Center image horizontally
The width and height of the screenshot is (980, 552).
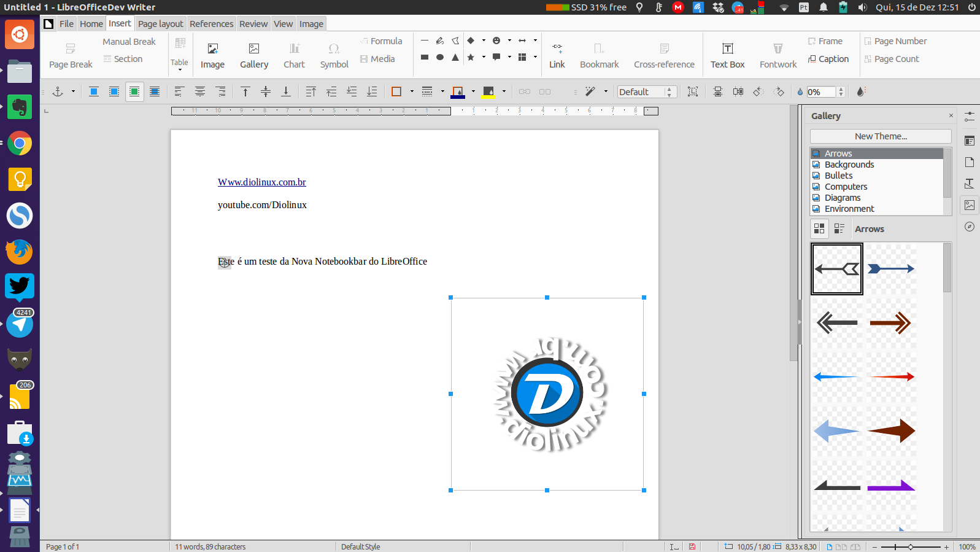click(200, 91)
